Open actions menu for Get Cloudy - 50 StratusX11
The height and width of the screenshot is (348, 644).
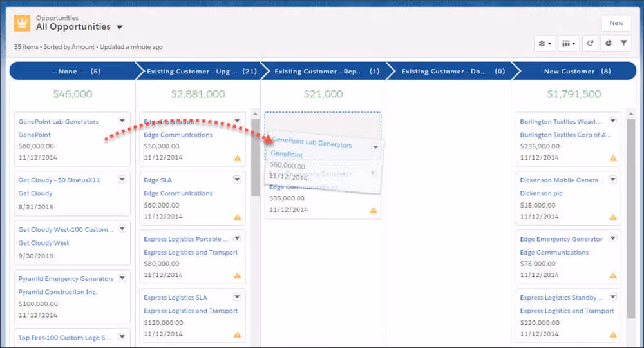pos(122,180)
